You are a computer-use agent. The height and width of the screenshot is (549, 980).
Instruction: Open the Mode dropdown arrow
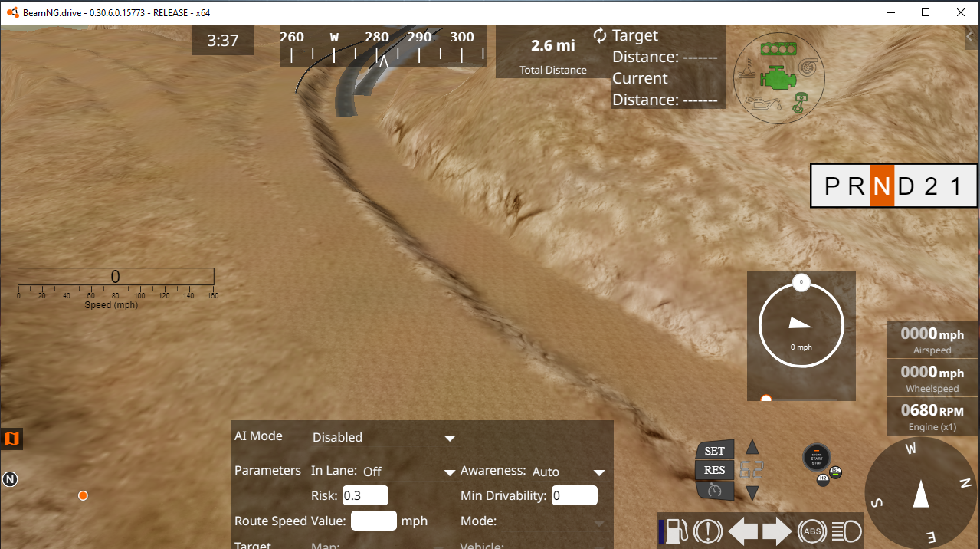(599, 523)
